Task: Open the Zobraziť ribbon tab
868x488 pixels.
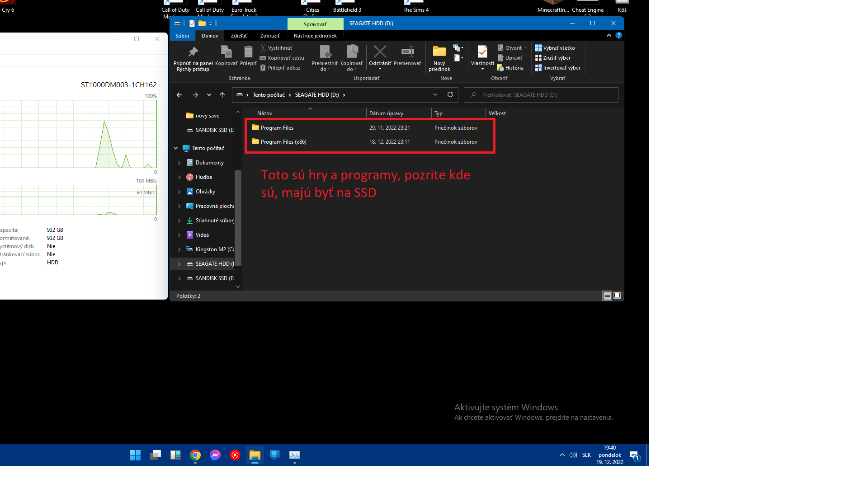Action: pyautogui.click(x=269, y=36)
